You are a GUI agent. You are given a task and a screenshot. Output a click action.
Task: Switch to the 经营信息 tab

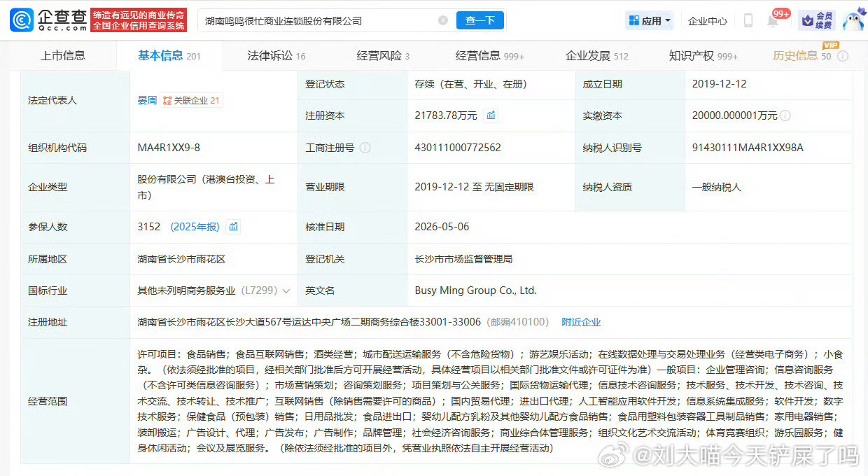pos(489,56)
